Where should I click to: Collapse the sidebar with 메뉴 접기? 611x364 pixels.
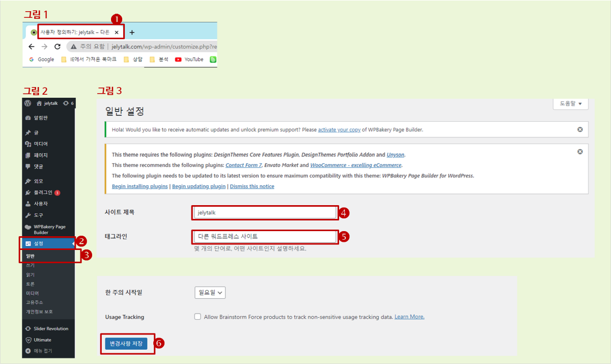43,351
